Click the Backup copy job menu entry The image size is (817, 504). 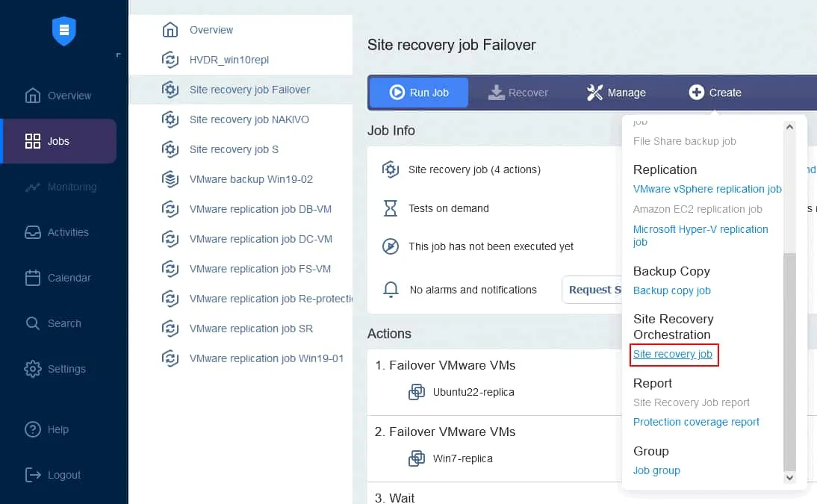(671, 290)
